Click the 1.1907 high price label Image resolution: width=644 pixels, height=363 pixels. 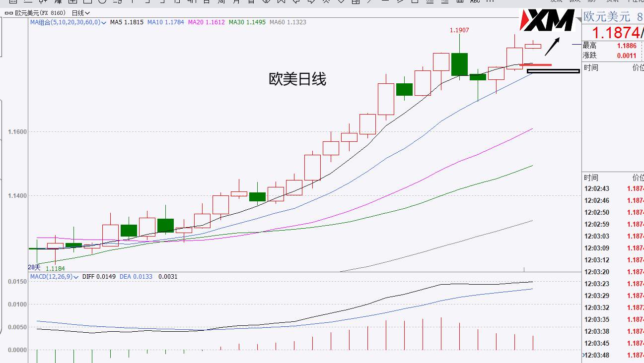tap(459, 30)
